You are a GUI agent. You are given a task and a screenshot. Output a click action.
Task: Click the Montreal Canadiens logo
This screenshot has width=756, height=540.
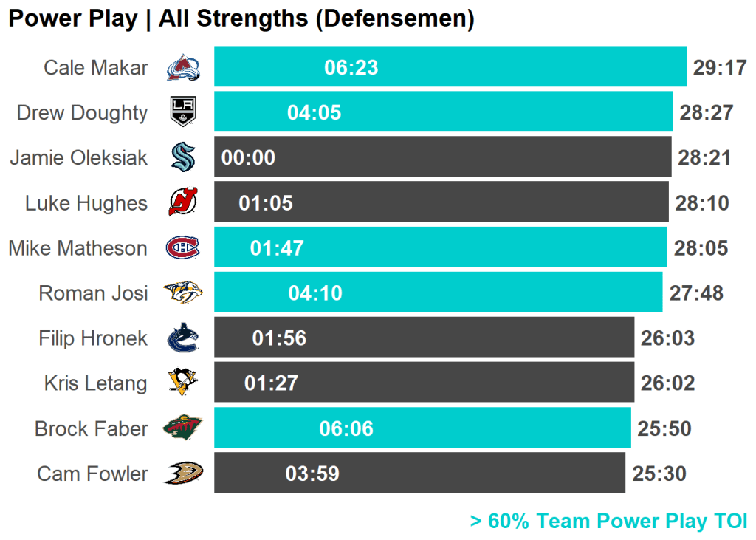(182, 247)
